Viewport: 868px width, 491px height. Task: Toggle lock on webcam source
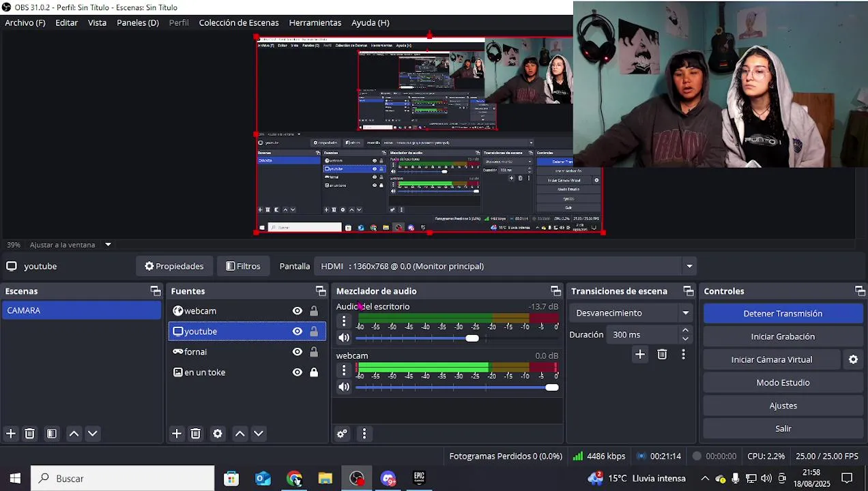pos(314,311)
